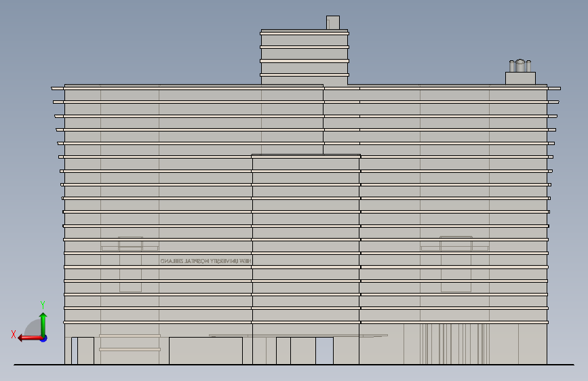Click the red X axis arrow of triad
This screenshot has height=381, width=588.
tap(30, 338)
